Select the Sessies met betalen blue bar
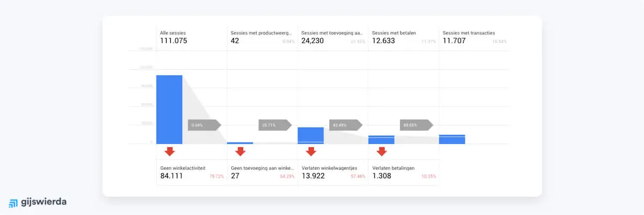This screenshot has height=215, width=644. point(382,140)
